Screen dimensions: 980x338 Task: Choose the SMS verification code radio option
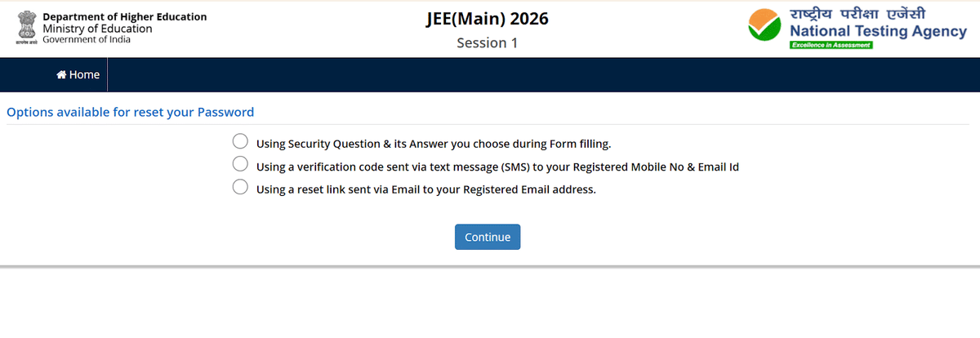[x=240, y=164]
